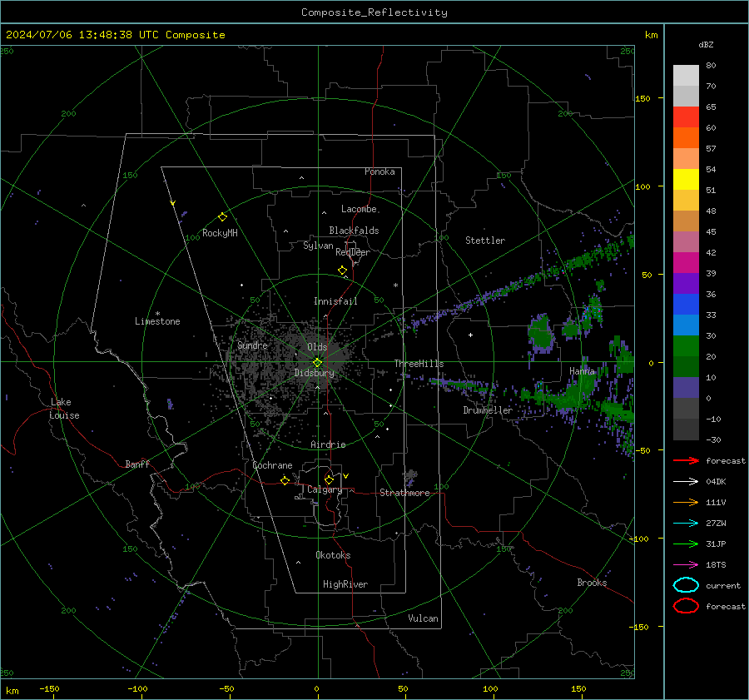Image resolution: width=749 pixels, height=700 pixels.
Task: Select the slate 10–0 dBZ swatch
Action: pyautogui.click(x=686, y=387)
